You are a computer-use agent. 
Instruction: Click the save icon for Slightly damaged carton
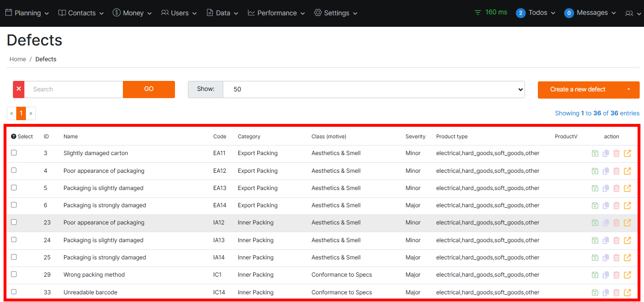(x=595, y=154)
